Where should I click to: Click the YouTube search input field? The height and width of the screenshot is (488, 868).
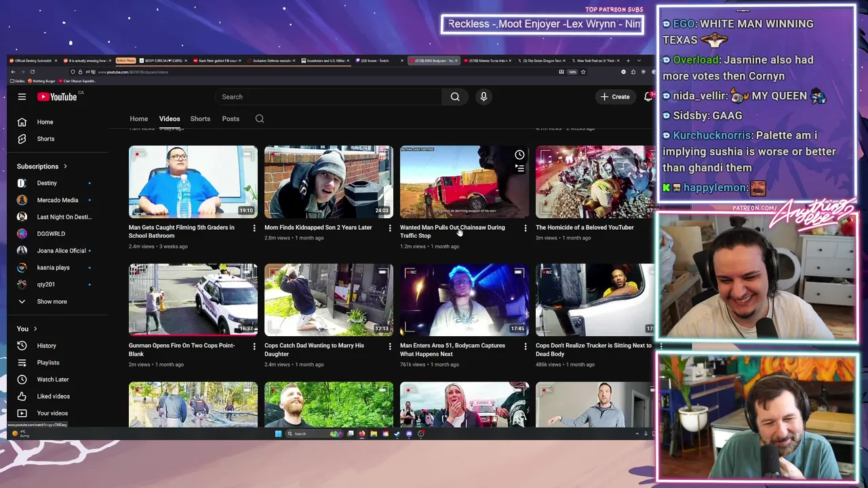point(329,97)
